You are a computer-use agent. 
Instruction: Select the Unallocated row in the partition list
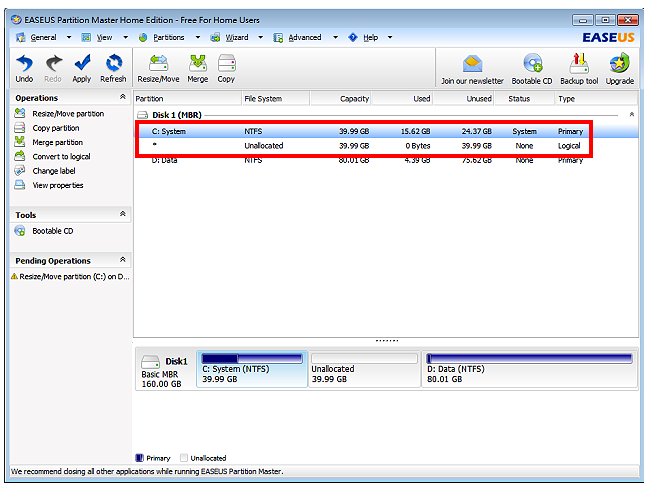coord(386,146)
